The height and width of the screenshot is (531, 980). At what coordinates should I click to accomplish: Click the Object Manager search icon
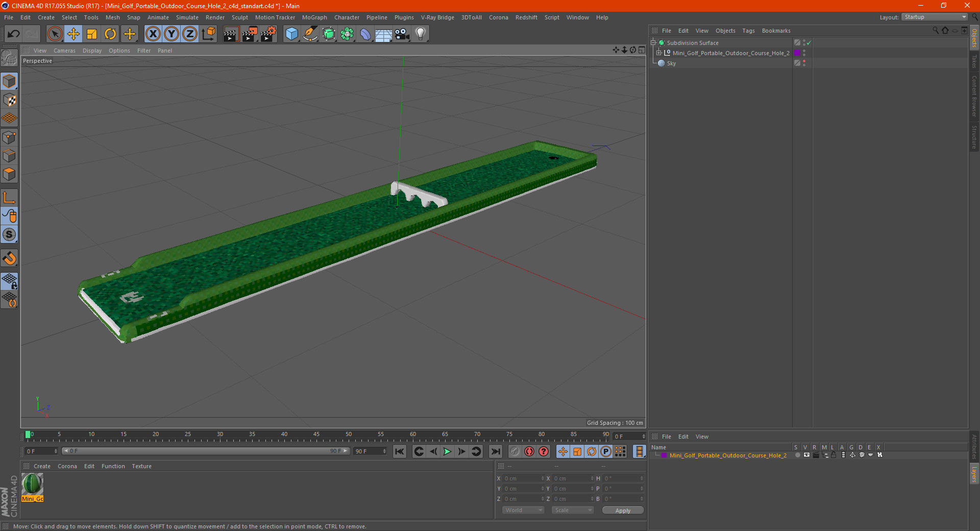[x=935, y=31]
